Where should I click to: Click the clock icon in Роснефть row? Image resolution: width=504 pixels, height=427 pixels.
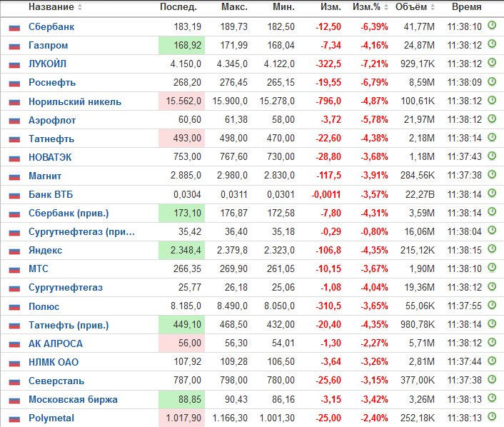point(492,81)
